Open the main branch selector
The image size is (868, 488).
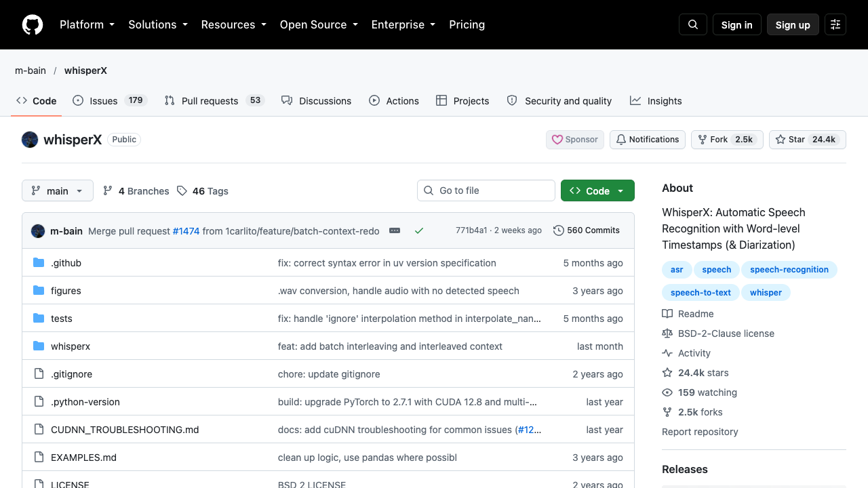pyautogui.click(x=57, y=191)
